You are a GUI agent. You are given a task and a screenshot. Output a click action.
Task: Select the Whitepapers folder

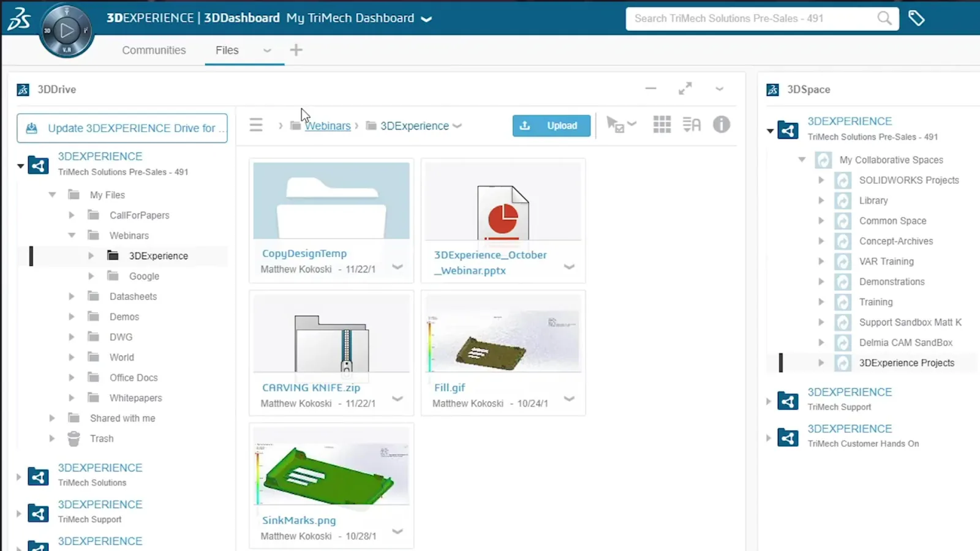(135, 398)
